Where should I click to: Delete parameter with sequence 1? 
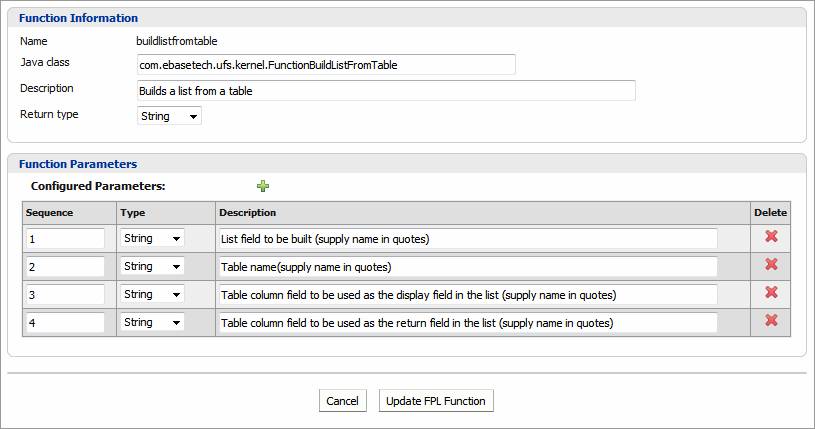[x=771, y=237]
